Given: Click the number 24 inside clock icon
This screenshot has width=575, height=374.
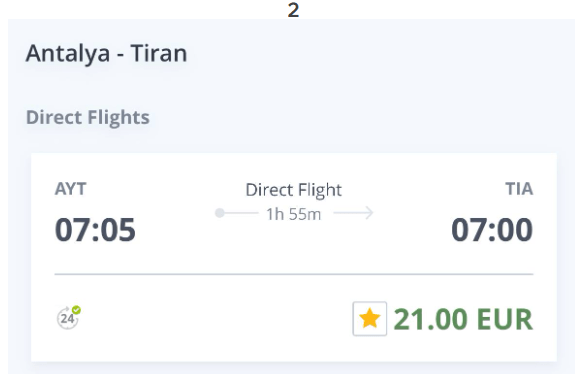Looking at the screenshot, I should tap(67, 319).
